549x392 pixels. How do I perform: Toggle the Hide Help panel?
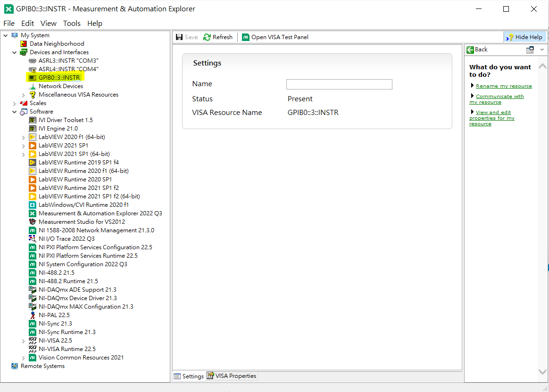[x=524, y=37]
